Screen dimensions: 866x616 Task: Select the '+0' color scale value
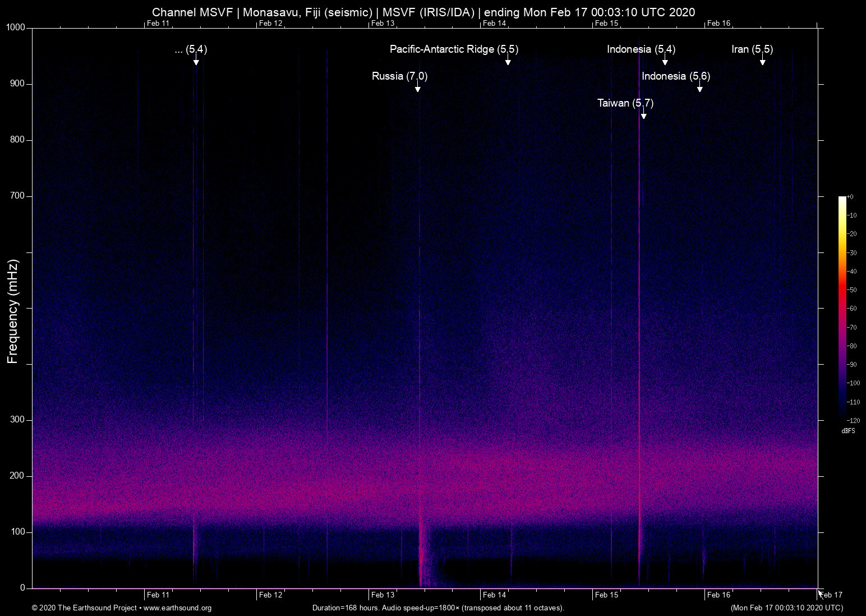[850, 197]
